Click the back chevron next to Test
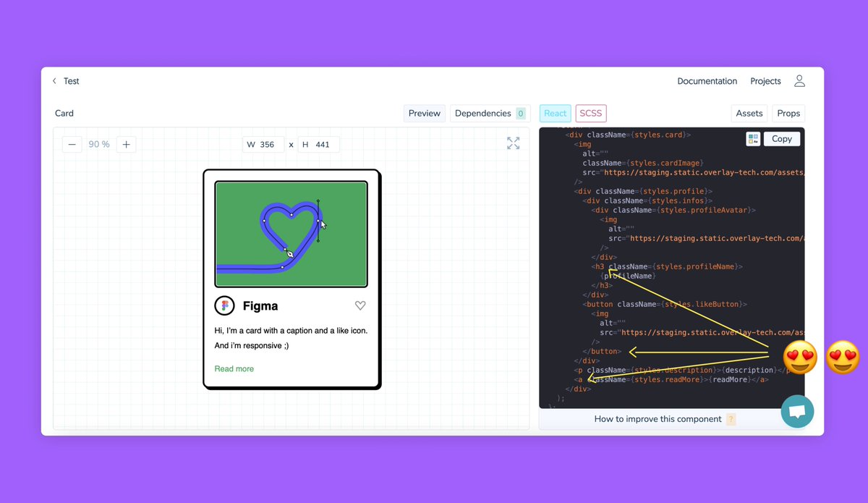 (x=54, y=81)
